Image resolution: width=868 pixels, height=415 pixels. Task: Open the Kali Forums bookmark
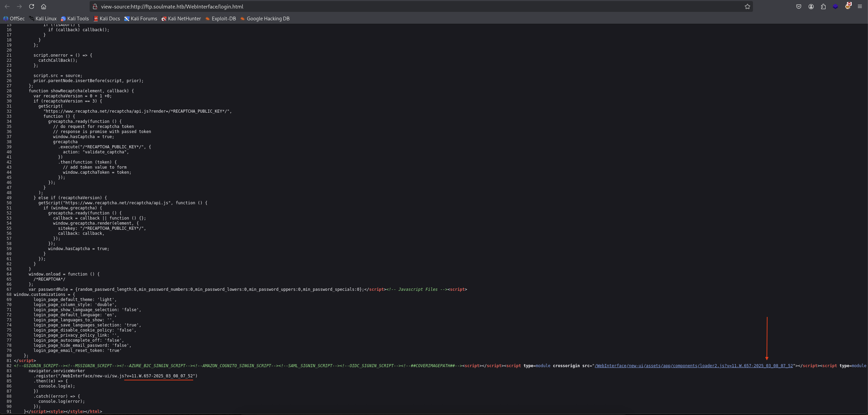[141, 19]
